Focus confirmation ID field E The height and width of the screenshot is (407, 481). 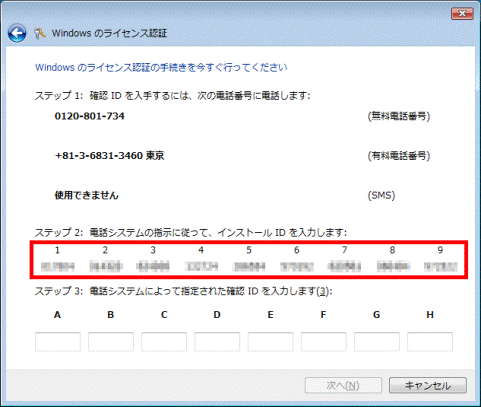click(x=270, y=342)
